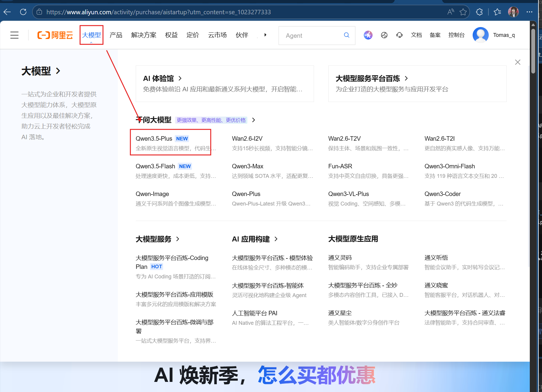
Task: Open 定价 navigation menu
Action: [x=193, y=35]
